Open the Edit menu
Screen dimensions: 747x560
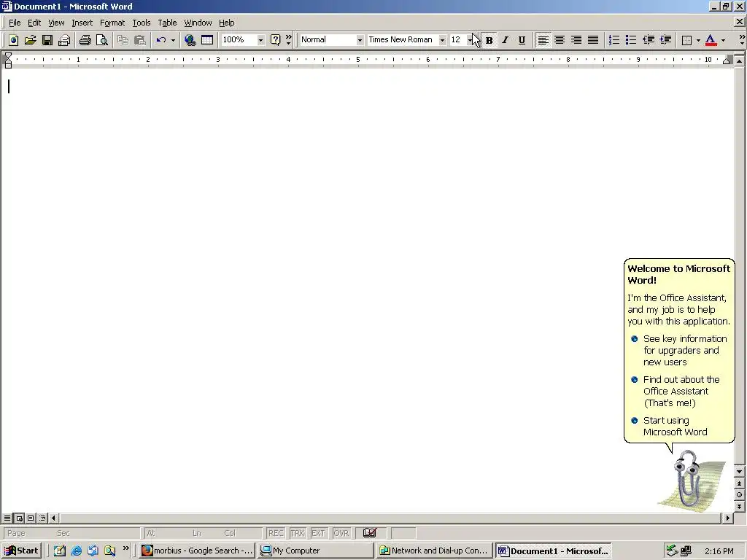click(34, 23)
